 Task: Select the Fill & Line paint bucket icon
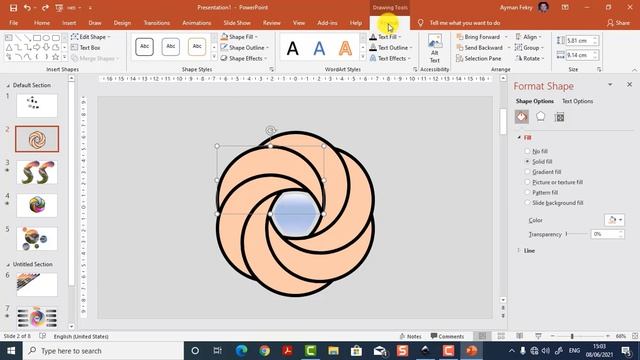pyautogui.click(x=522, y=117)
